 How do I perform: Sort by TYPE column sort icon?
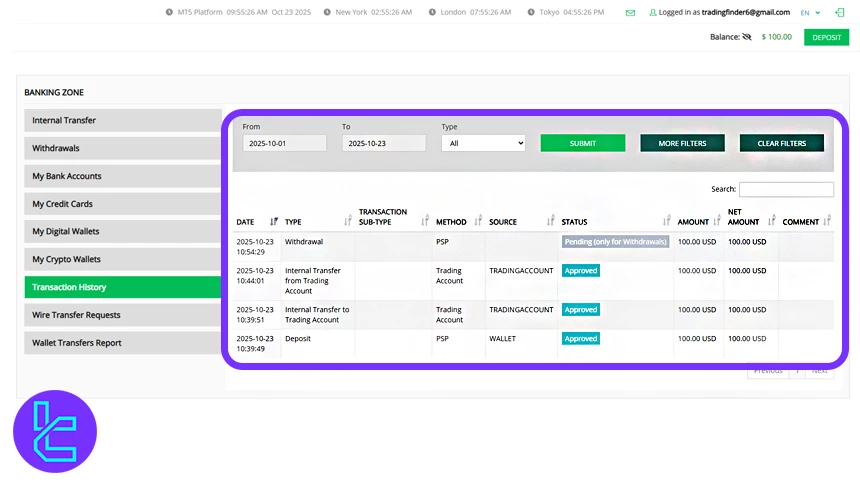click(348, 221)
